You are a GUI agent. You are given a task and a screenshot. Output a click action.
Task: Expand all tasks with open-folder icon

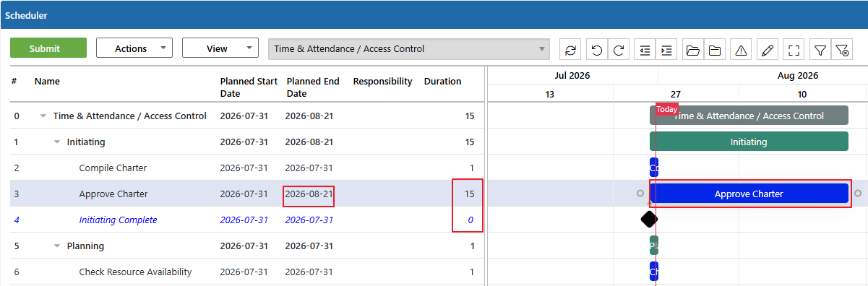tap(693, 49)
